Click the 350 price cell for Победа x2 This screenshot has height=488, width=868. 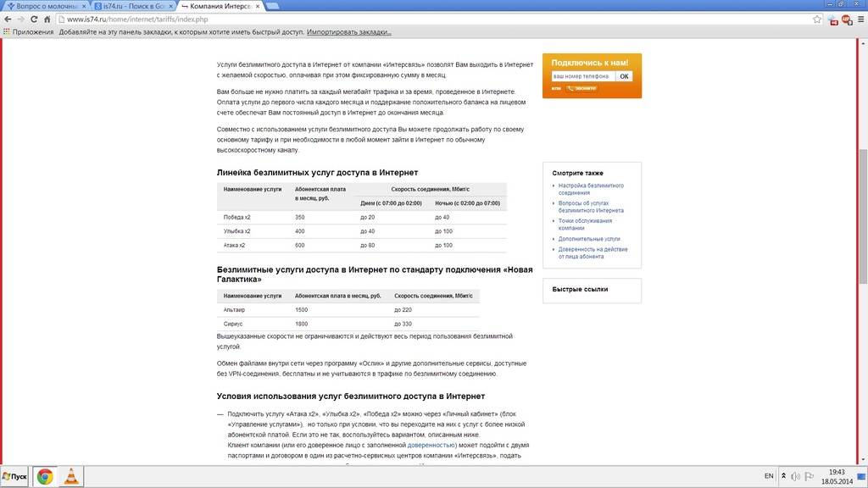pyautogui.click(x=299, y=218)
